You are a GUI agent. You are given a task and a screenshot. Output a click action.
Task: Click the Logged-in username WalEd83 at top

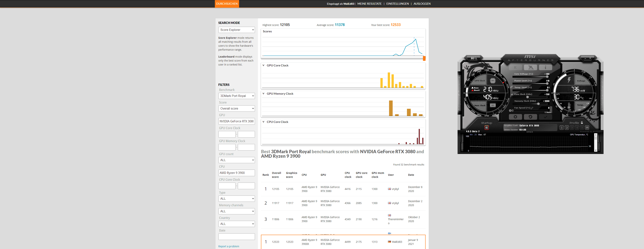coord(348,4)
